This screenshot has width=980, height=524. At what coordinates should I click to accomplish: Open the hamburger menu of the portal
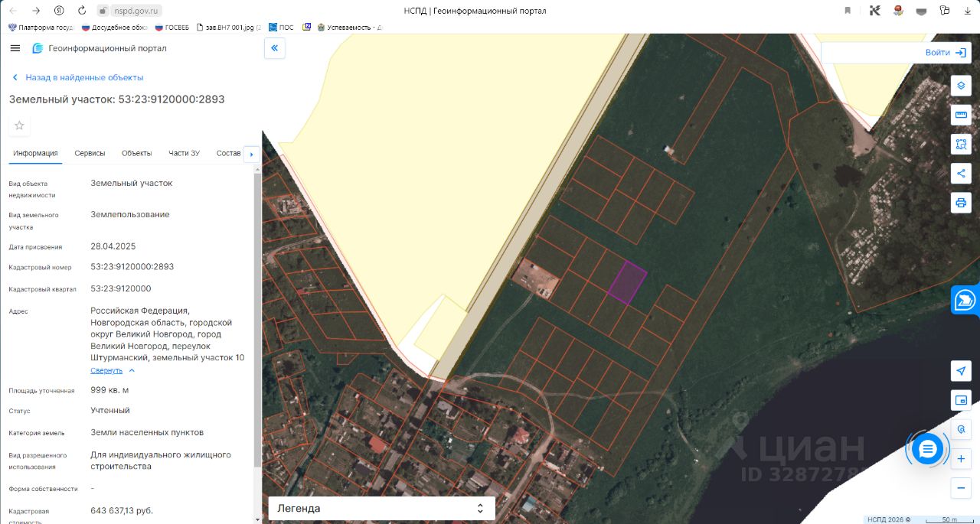click(x=15, y=48)
